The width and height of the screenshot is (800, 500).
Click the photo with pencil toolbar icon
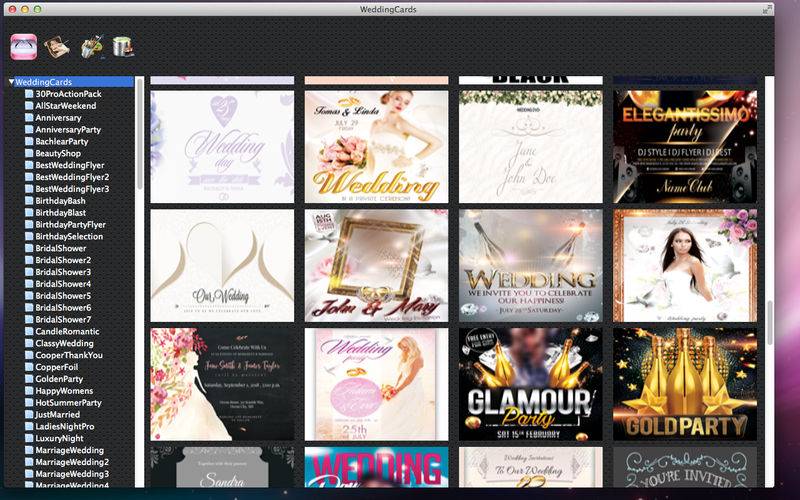pos(57,47)
